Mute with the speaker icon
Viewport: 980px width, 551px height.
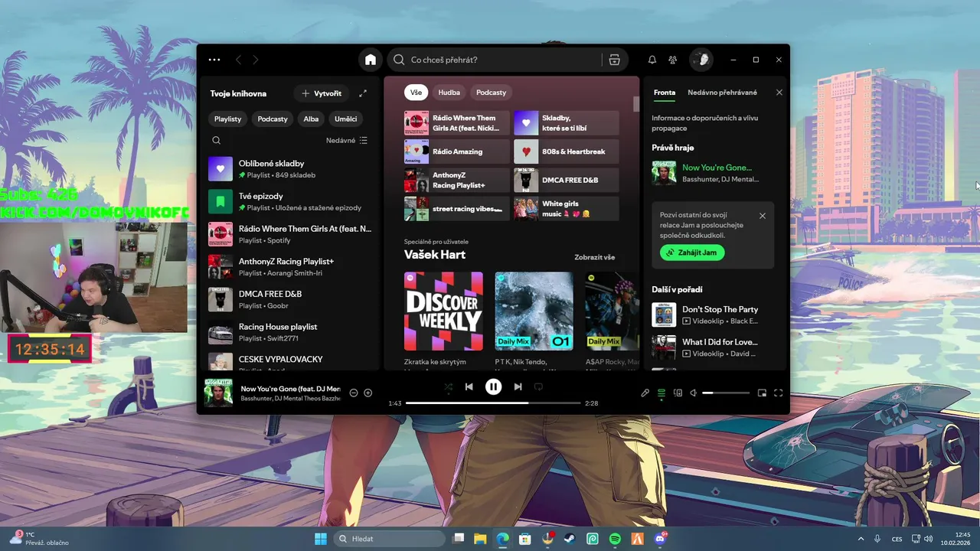pyautogui.click(x=694, y=393)
